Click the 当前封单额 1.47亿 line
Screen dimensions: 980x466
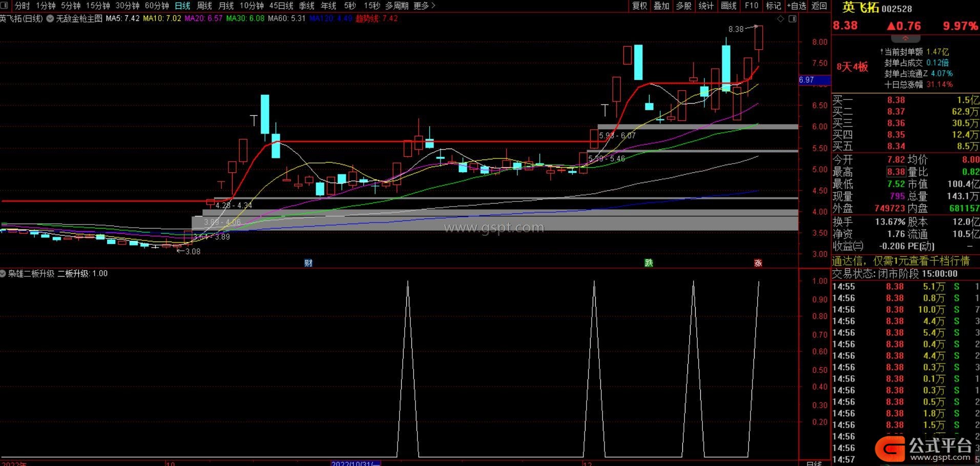(x=914, y=52)
